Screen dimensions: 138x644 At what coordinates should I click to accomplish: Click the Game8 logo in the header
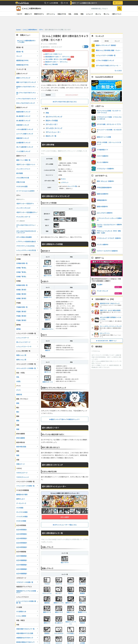point(22,3)
